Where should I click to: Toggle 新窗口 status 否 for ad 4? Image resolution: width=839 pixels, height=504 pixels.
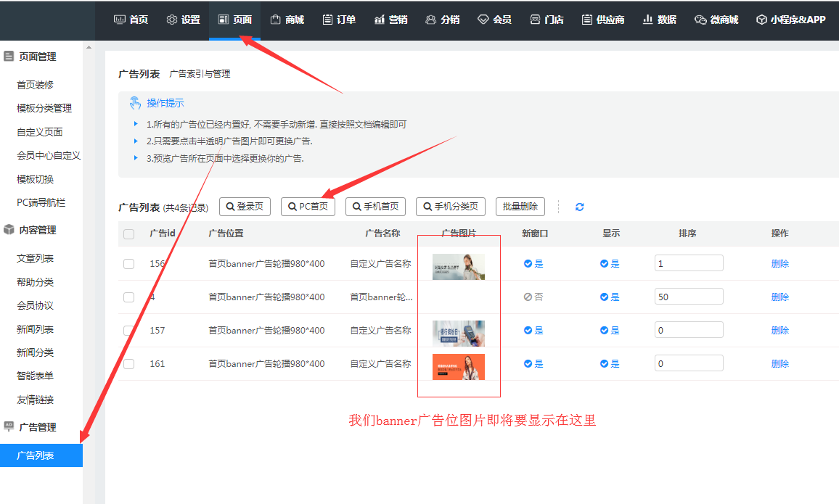click(533, 297)
